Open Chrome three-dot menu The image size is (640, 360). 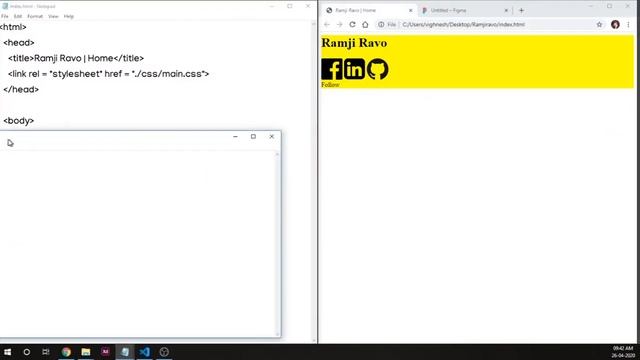628,24
